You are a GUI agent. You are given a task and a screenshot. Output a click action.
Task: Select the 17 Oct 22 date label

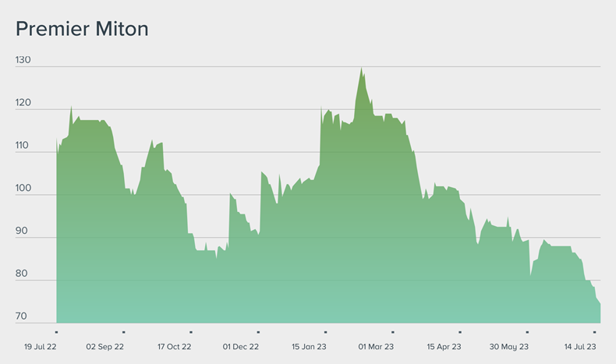click(x=174, y=347)
